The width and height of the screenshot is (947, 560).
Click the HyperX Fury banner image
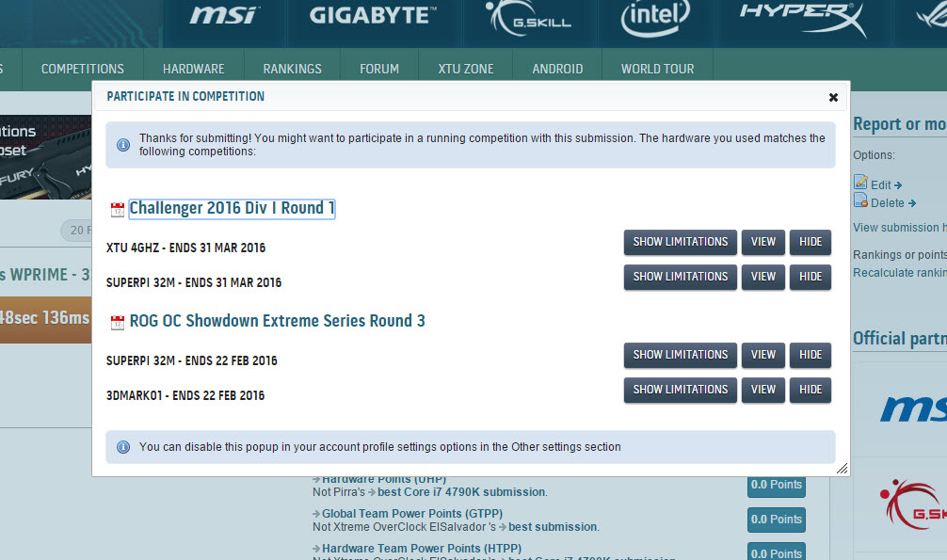coord(45,157)
